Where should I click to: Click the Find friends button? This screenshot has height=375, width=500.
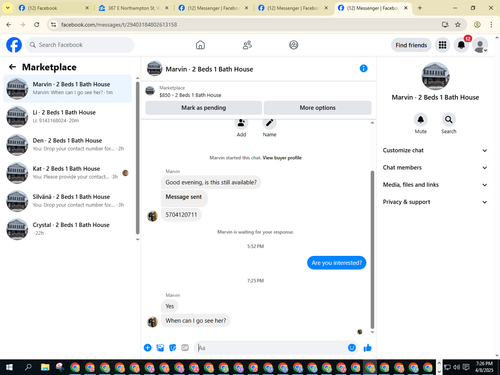click(x=411, y=45)
